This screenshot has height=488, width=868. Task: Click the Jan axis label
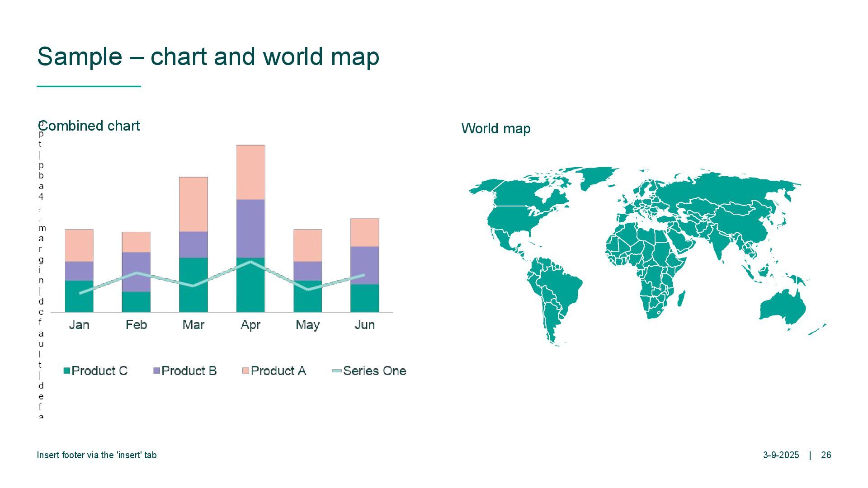[x=79, y=325]
